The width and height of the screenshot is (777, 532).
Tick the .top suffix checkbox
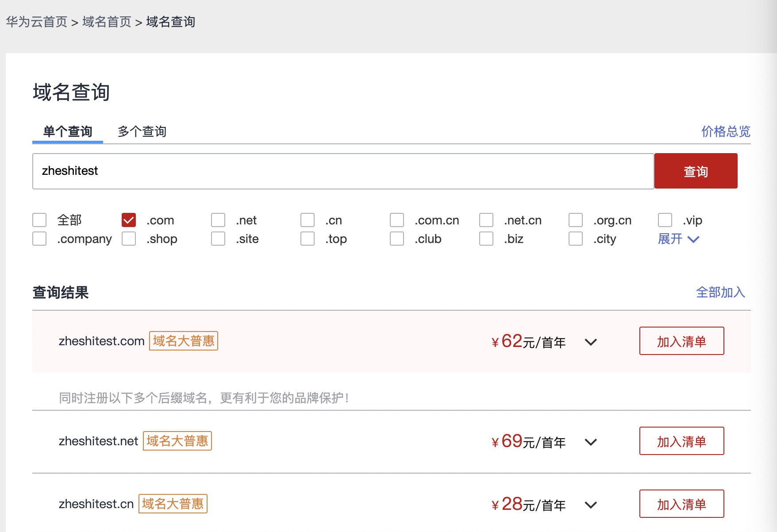click(308, 239)
